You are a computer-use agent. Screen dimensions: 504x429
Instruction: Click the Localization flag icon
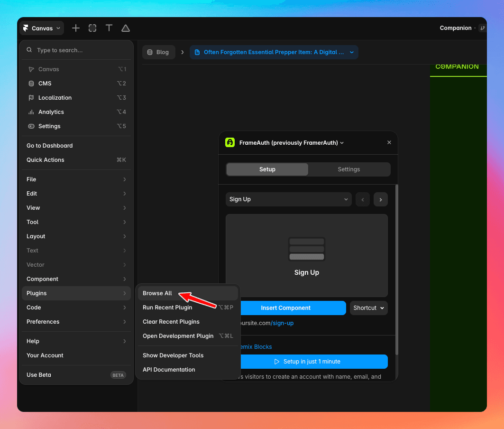[31, 97]
